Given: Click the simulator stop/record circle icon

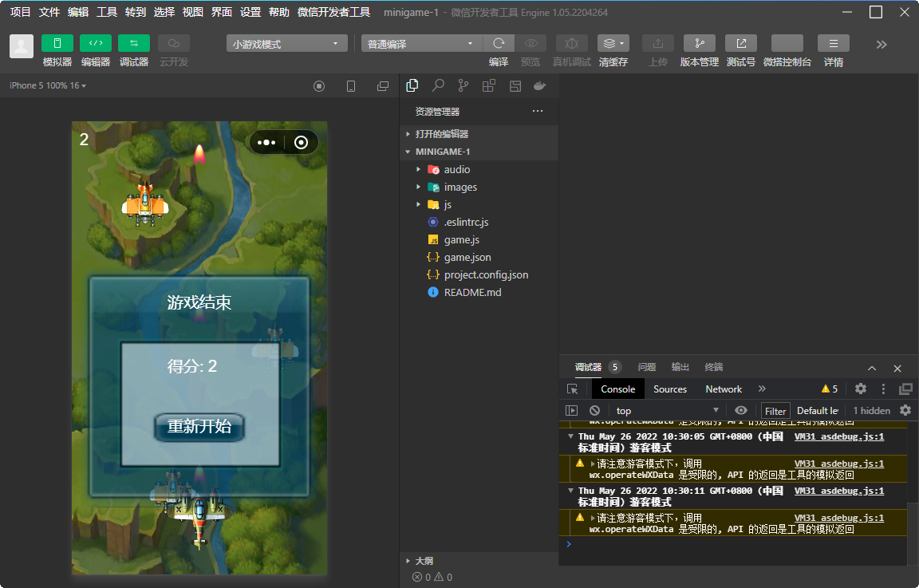Looking at the screenshot, I should pos(319,86).
